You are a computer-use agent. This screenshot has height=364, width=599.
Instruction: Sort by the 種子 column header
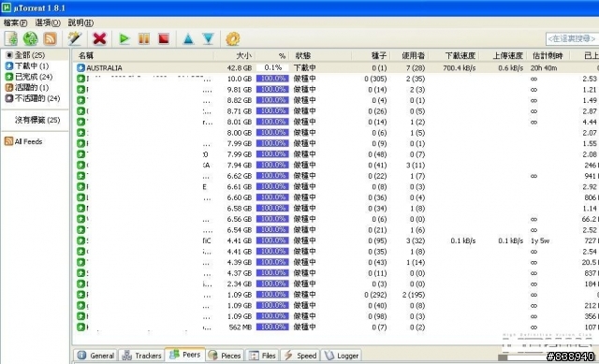click(371, 56)
